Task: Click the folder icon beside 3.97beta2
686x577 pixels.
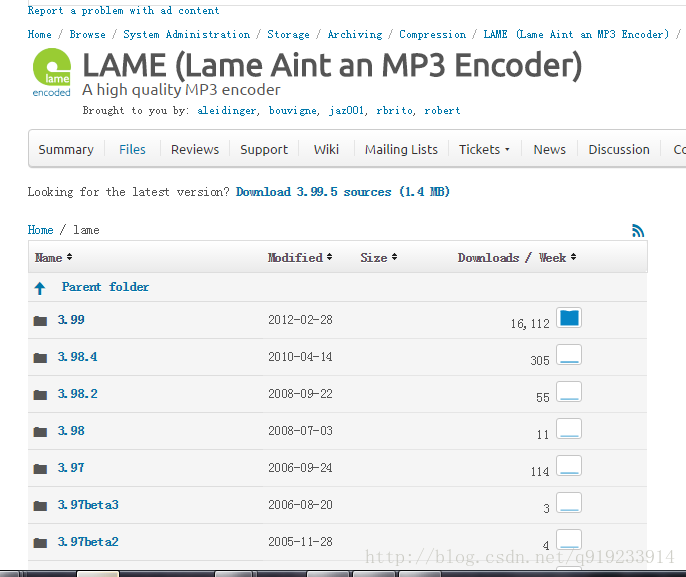Action: [40, 543]
